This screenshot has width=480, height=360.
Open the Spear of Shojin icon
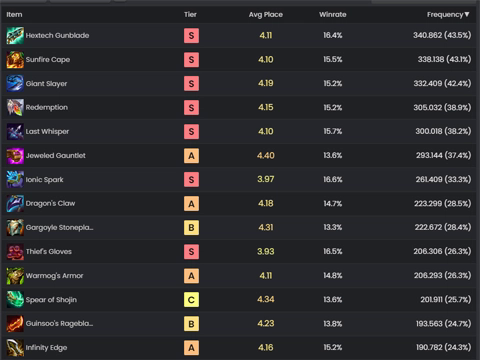click(15, 299)
